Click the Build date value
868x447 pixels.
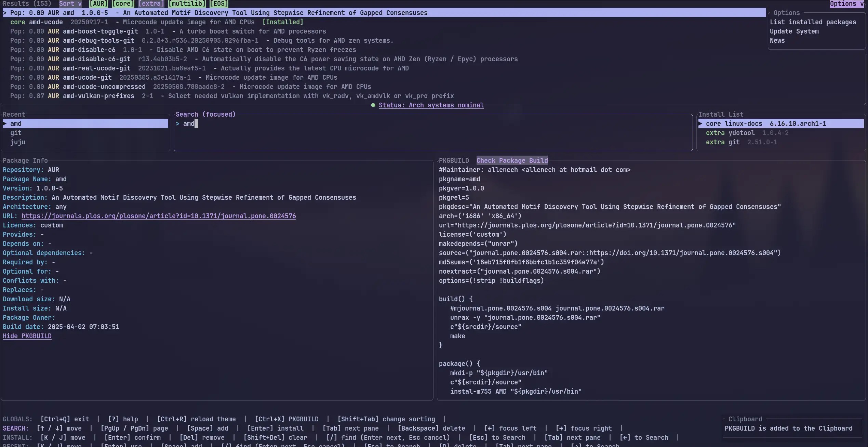83,327
